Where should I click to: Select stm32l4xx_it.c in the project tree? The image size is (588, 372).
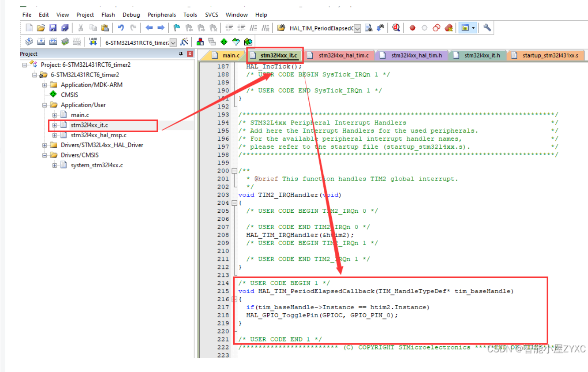pyautogui.click(x=89, y=125)
